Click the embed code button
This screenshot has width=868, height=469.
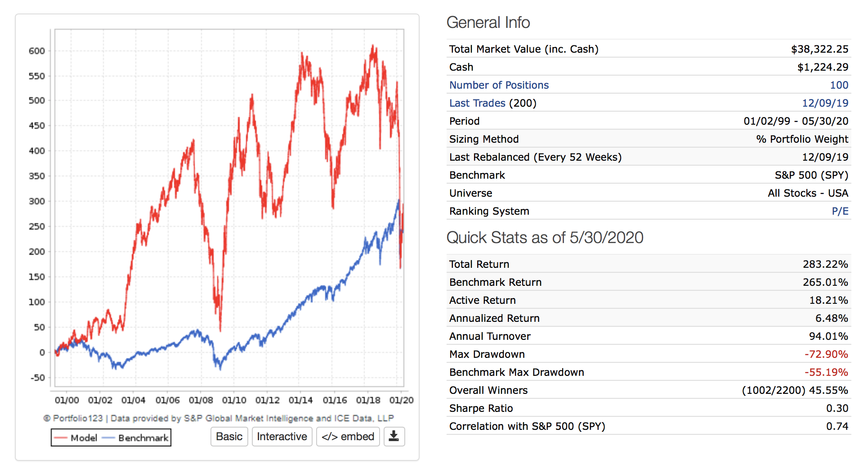point(348,437)
